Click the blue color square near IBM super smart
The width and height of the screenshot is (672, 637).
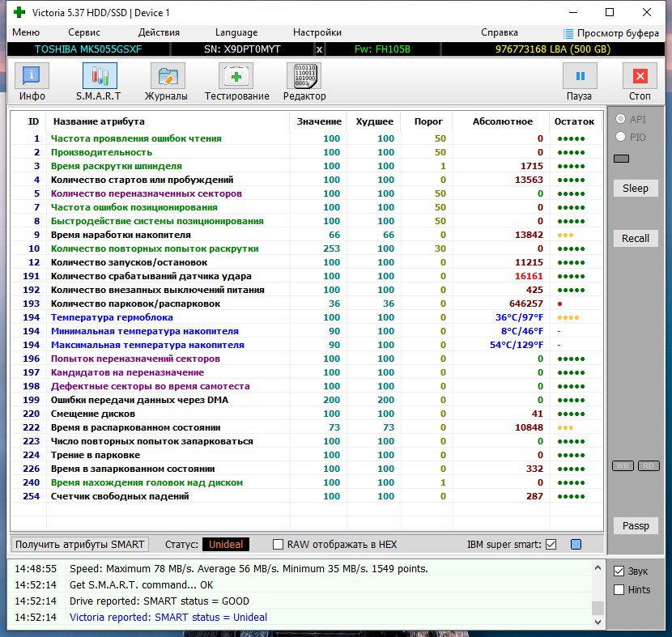(576, 544)
